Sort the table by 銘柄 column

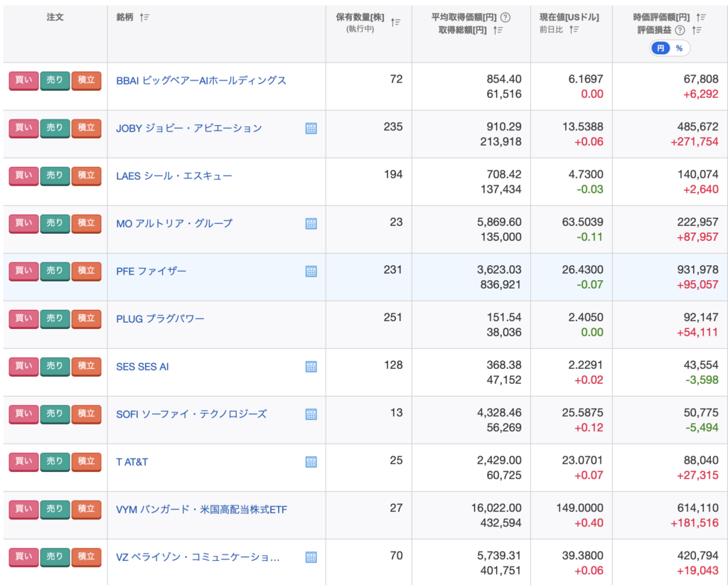pos(145,17)
